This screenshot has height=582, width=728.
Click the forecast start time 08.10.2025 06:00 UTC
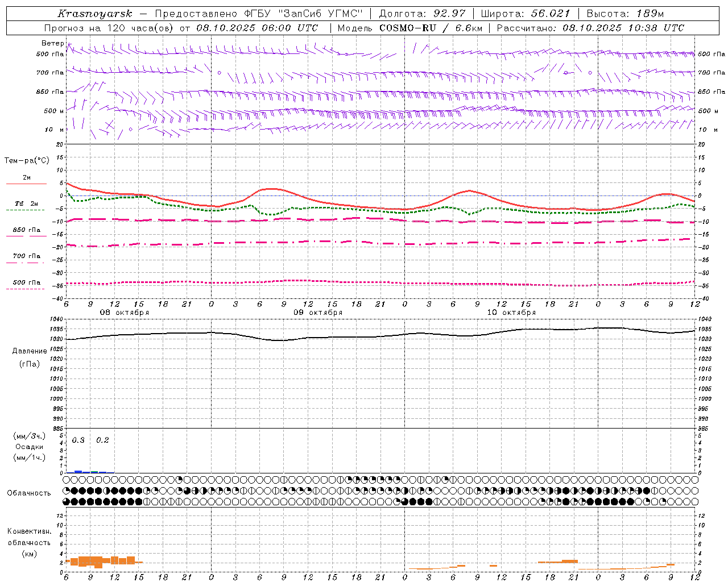click(x=257, y=28)
